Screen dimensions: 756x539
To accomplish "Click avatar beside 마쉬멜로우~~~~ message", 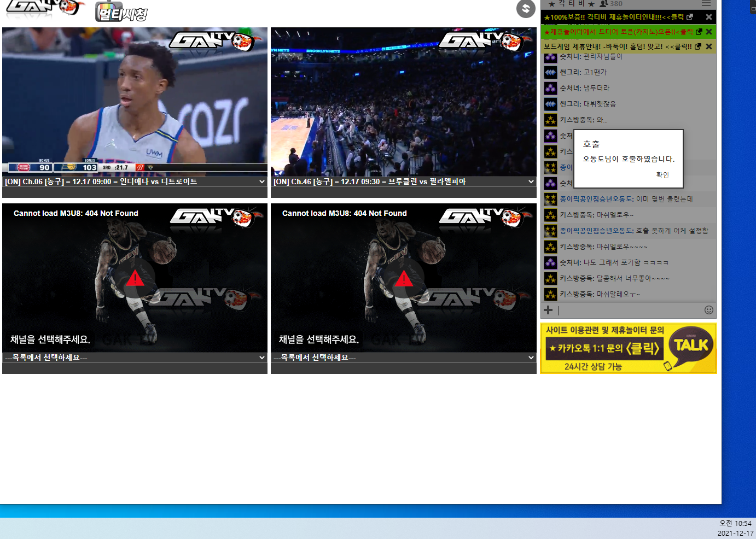I will [x=550, y=247].
